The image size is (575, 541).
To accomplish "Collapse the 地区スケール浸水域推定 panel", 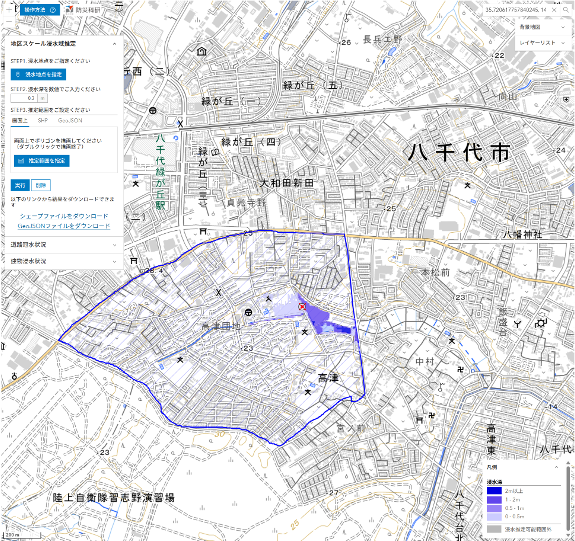I will point(114,44).
